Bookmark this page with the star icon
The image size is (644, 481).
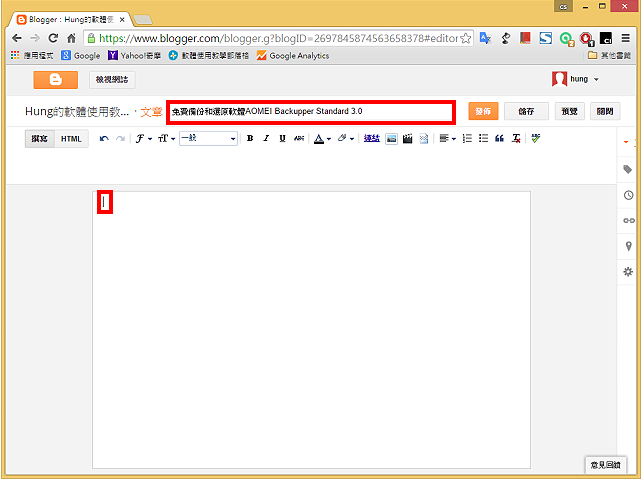coord(465,38)
